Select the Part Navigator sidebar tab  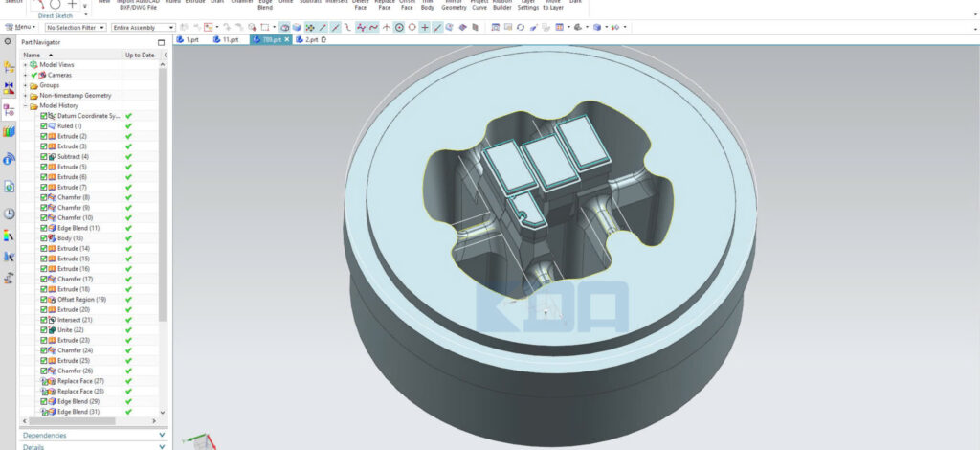coord(9,111)
